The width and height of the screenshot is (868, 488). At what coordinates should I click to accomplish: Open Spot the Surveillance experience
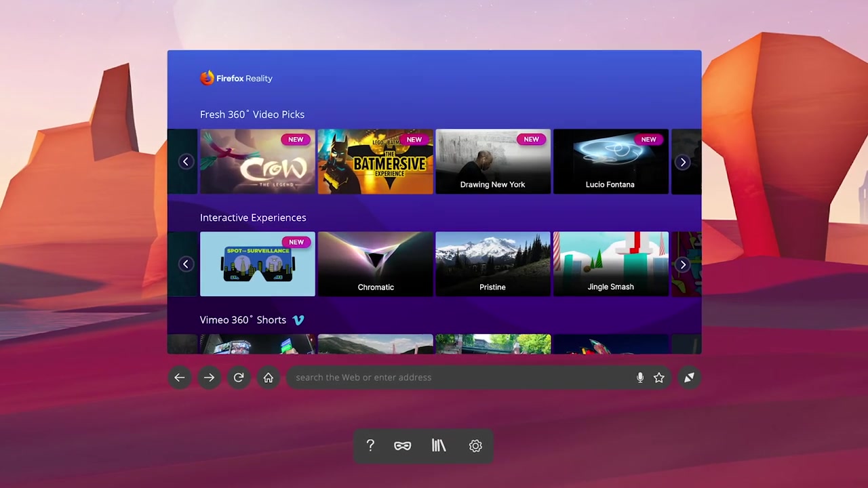coord(258,264)
